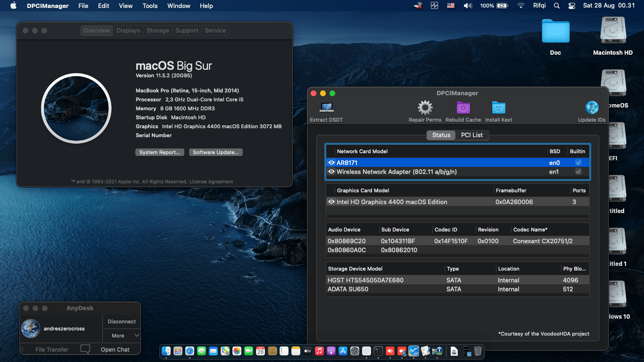This screenshot has width=644, height=362.
Task: Open the Support tab in About This Mac
Action: point(187,30)
